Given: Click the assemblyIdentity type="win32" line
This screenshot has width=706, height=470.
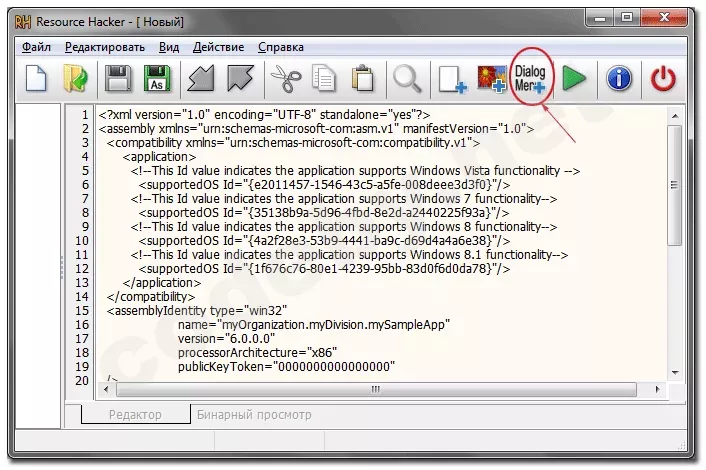Looking at the screenshot, I should (197, 311).
